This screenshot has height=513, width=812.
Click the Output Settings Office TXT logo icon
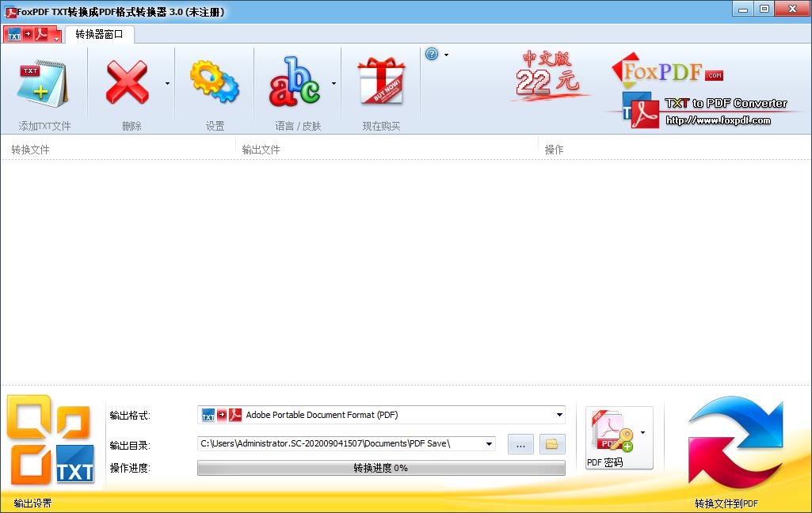click(50, 440)
